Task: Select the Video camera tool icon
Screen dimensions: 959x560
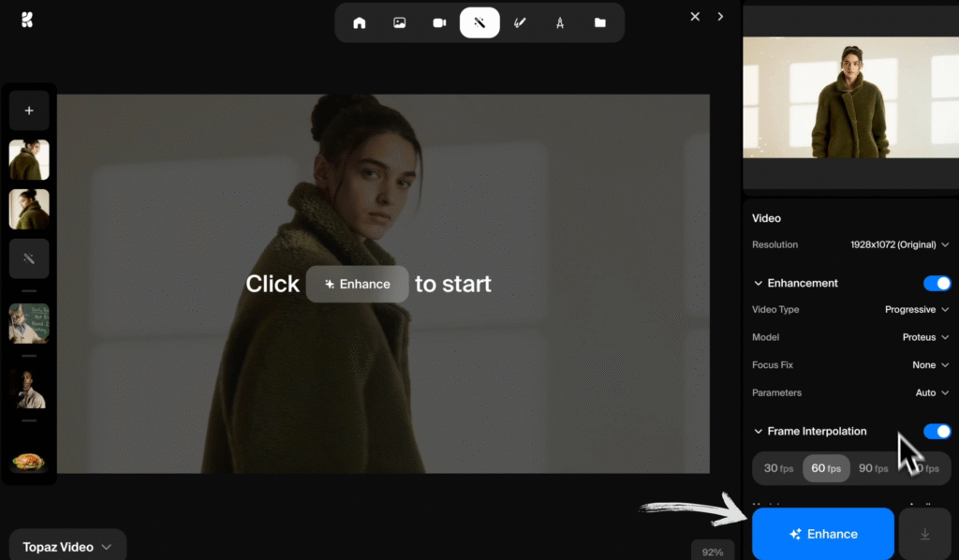Action: coord(439,22)
